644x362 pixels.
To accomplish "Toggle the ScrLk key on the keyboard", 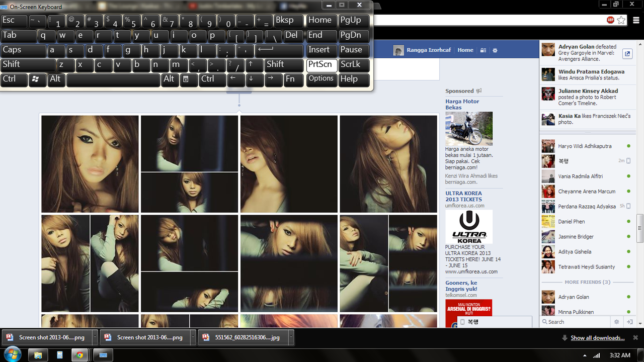I will coord(354,65).
